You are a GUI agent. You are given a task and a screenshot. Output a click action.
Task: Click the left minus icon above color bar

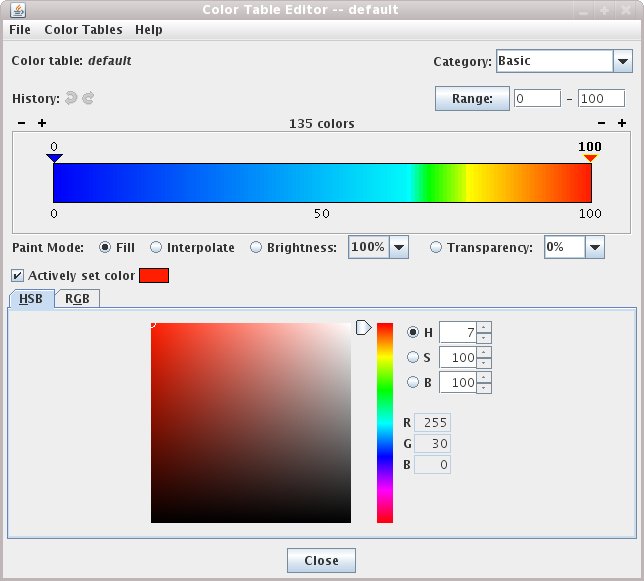22,123
